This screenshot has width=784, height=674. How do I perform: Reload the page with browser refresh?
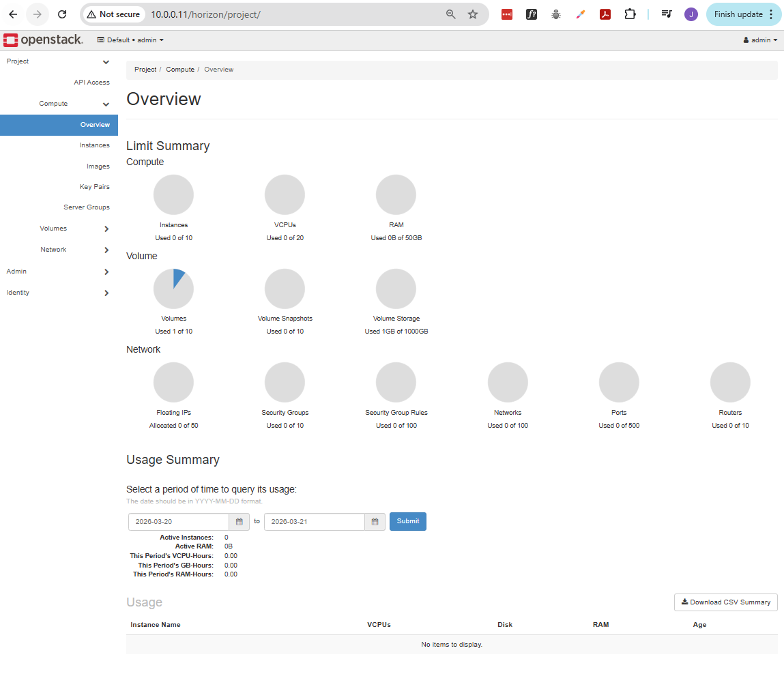pyautogui.click(x=62, y=14)
